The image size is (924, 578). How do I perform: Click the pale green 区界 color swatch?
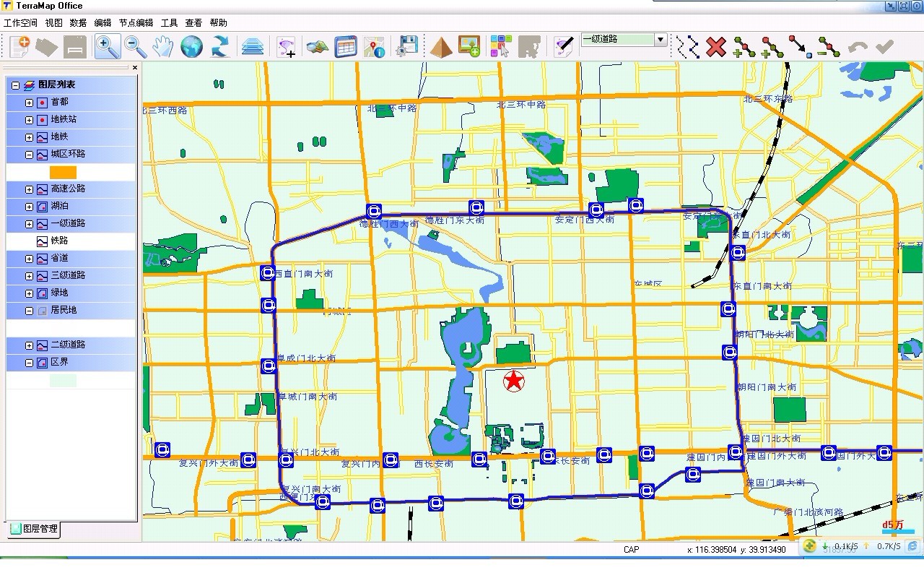(x=63, y=381)
